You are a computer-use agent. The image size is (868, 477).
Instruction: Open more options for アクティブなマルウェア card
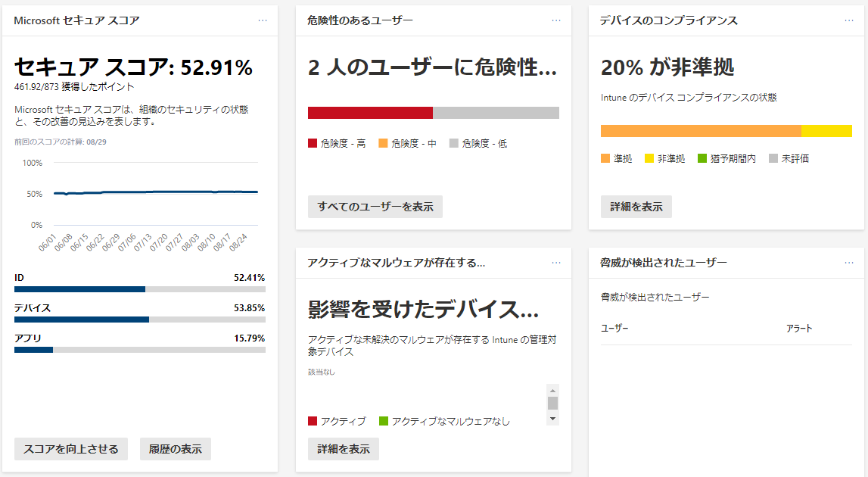(x=555, y=263)
